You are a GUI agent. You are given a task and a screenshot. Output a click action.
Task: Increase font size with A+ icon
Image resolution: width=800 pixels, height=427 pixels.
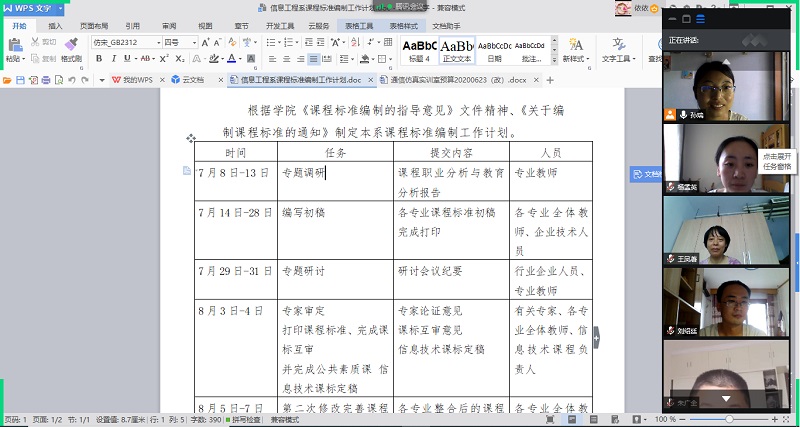pos(205,42)
